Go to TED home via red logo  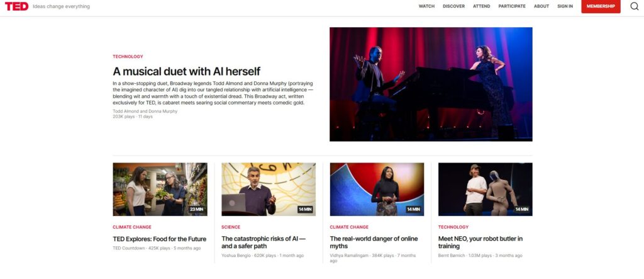click(16, 6)
